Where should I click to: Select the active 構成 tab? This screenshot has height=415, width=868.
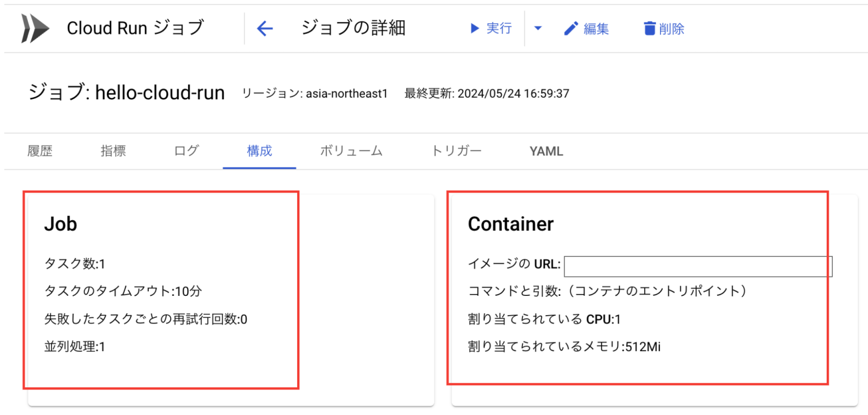(x=259, y=151)
